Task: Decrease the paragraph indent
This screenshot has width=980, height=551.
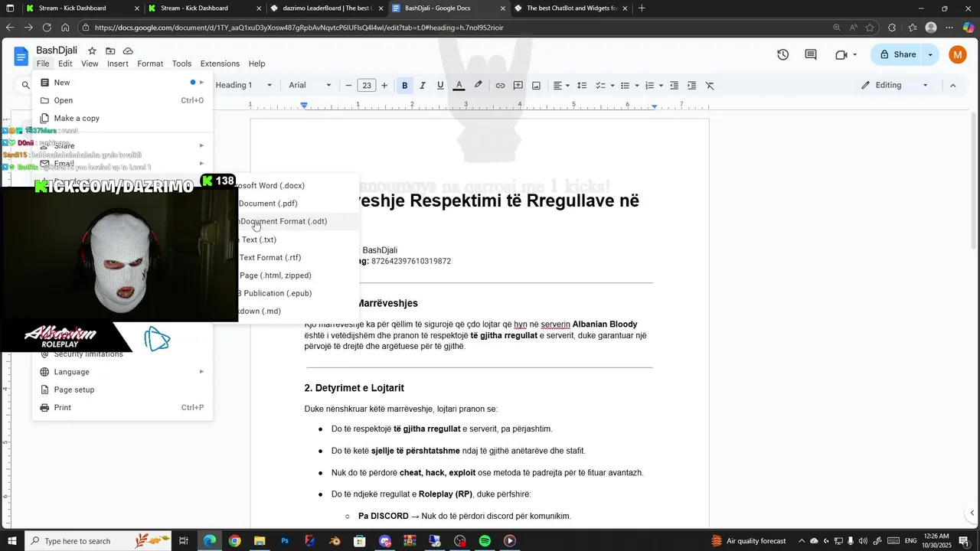Action: point(675,85)
